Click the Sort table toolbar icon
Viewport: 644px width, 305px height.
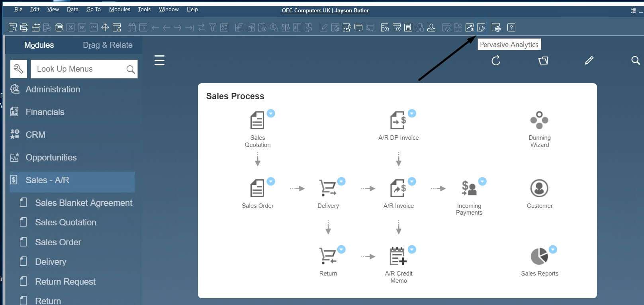pos(224,27)
